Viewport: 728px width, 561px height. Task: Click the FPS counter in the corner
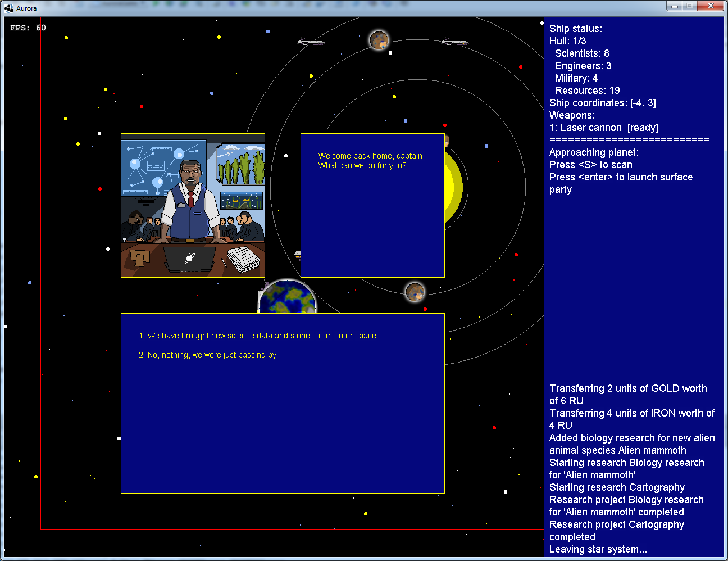coord(28,28)
